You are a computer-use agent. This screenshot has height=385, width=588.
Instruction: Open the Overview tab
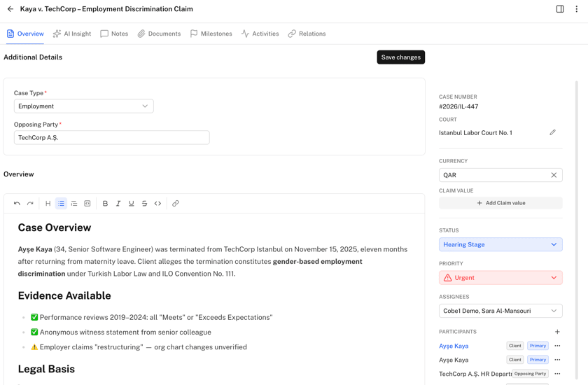(25, 34)
